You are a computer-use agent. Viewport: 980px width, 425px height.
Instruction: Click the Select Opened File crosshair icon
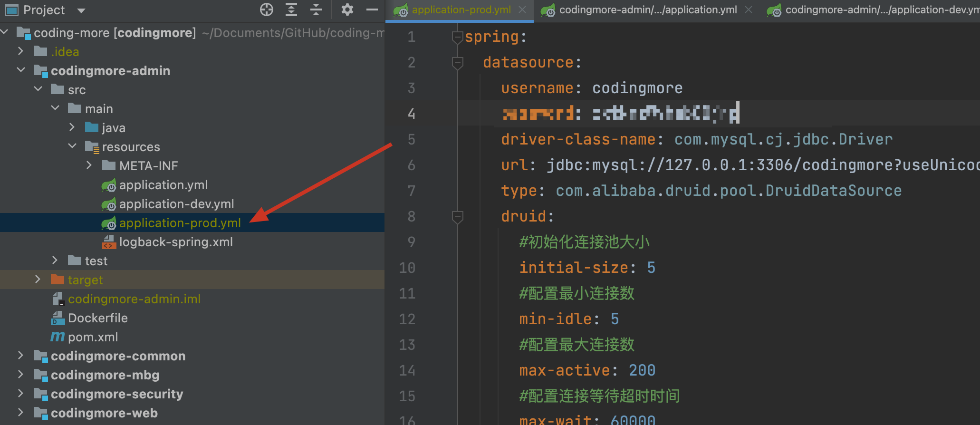267,10
